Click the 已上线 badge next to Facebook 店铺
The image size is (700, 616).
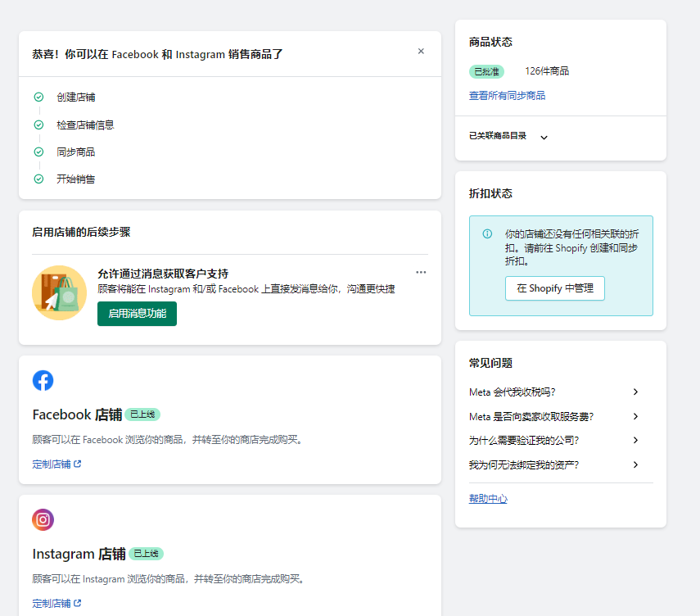coord(142,414)
